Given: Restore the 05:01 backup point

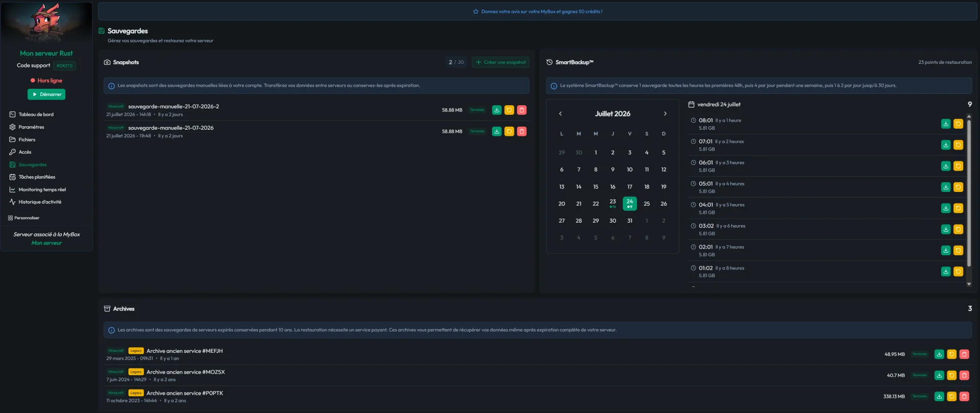Looking at the screenshot, I should click(958, 187).
